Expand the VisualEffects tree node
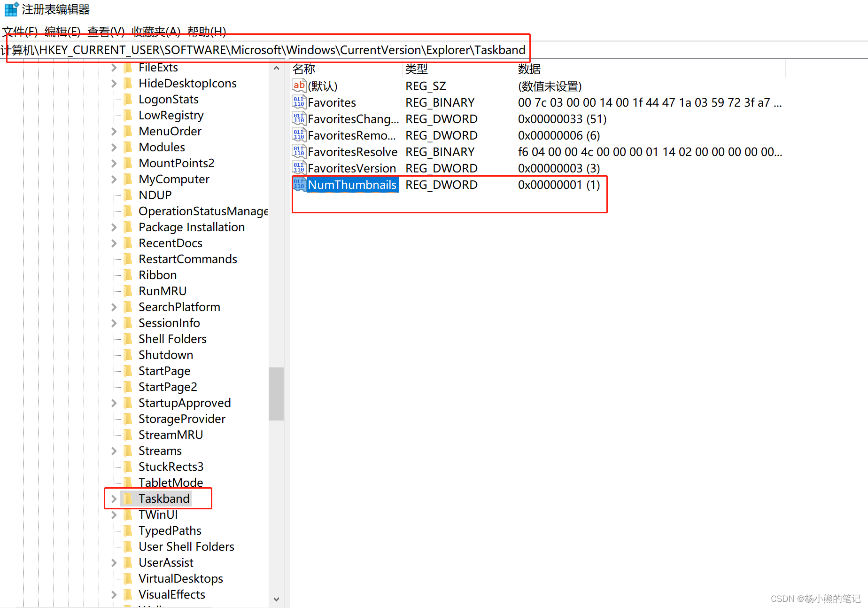 (114, 595)
